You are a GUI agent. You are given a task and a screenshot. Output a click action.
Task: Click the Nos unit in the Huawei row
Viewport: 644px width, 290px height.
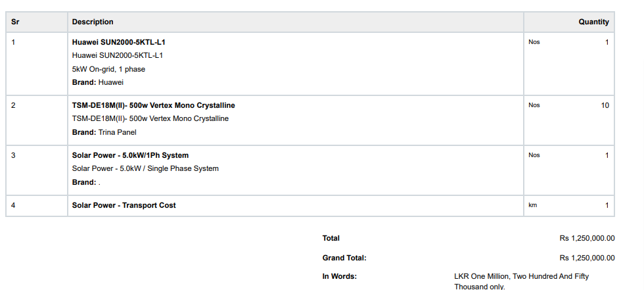coord(534,42)
